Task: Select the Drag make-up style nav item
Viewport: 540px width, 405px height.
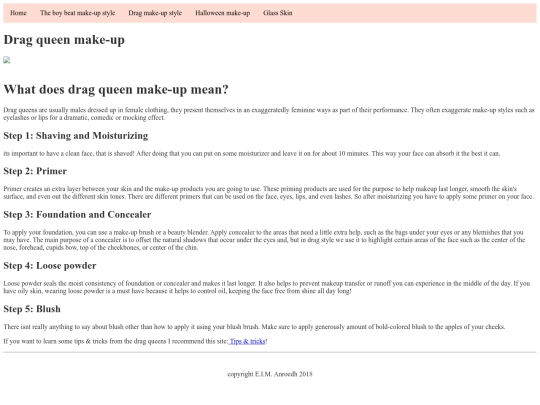Action: coord(155,13)
